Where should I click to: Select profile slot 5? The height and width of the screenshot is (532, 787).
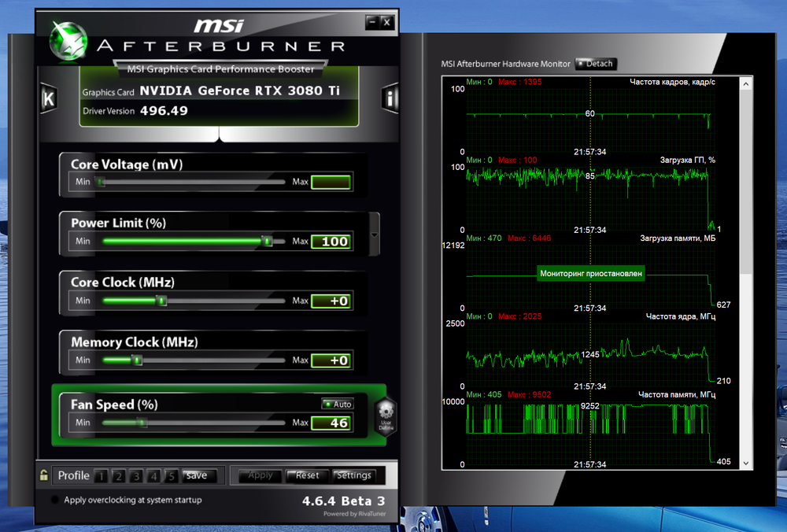pyautogui.click(x=171, y=476)
